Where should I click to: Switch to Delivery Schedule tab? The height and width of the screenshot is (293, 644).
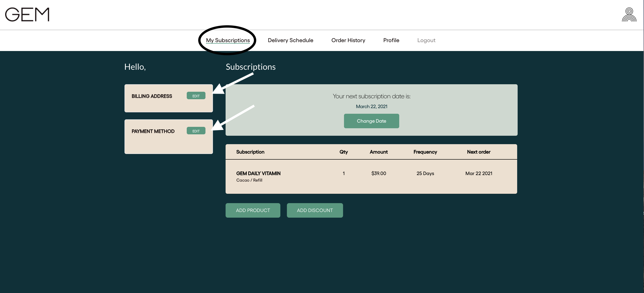click(290, 40)
